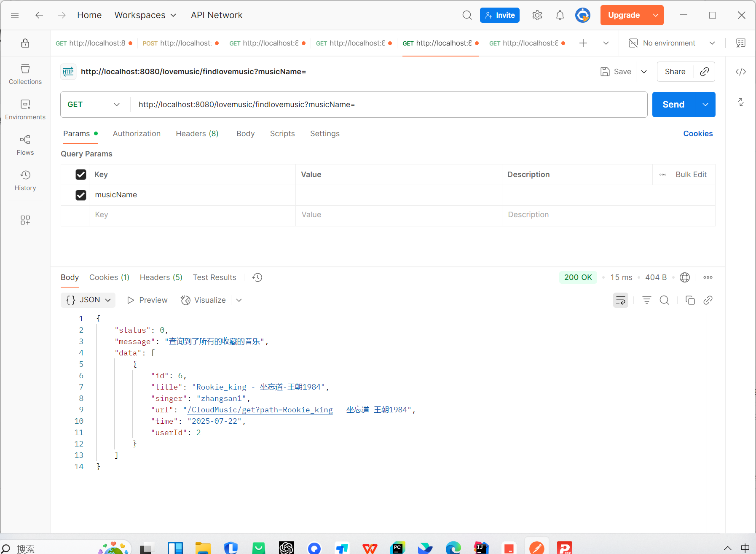The width and height of the screenshot is (756, 554).
Task: Click Bulk Edit
Action: coord(691,175)
